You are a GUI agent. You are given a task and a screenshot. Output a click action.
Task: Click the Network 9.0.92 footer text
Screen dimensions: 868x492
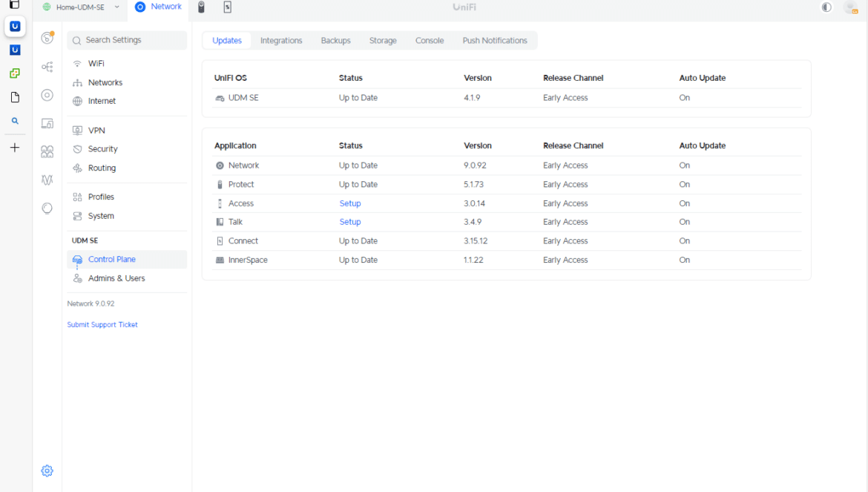[91, 304]
